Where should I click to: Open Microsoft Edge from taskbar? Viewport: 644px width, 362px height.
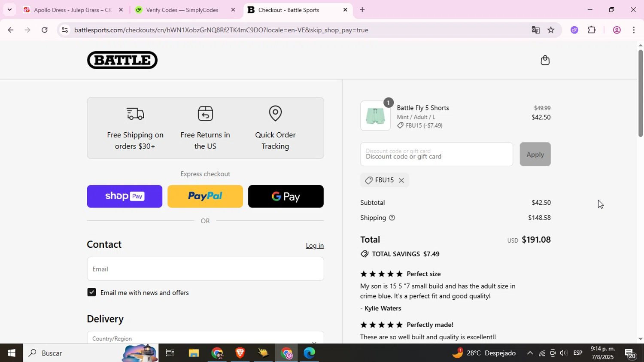pos(310,353)
